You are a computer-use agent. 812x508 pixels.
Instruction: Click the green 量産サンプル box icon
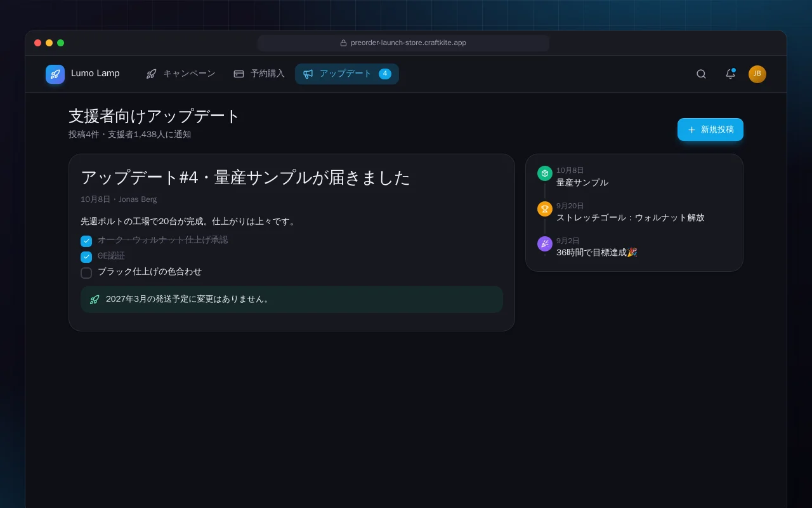[x=545, y=173]
